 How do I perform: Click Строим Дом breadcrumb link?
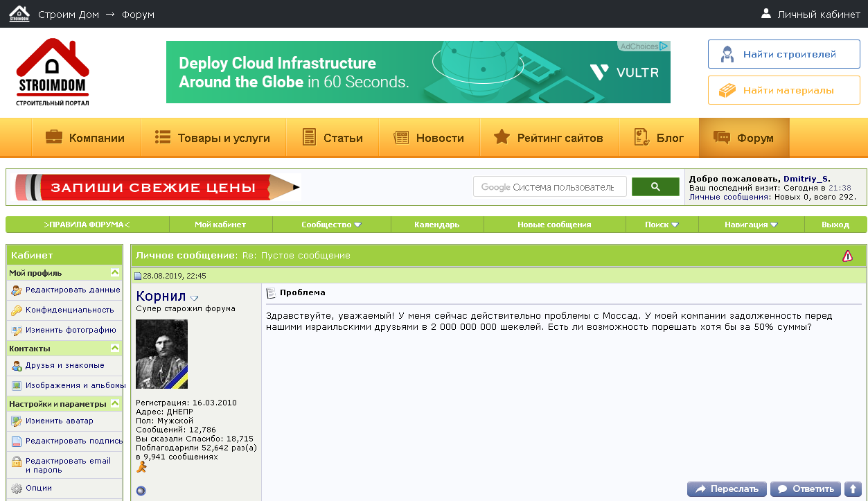tap(69, 14)
